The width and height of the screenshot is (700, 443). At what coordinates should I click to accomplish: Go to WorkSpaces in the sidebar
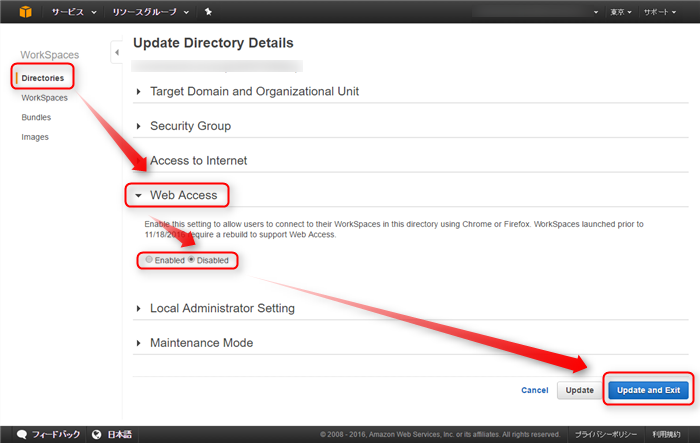pos(45,98)
